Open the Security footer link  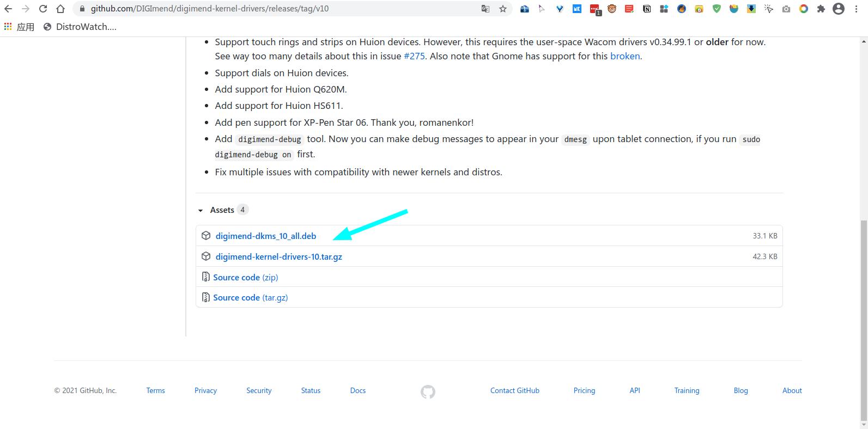coord(259,390)
